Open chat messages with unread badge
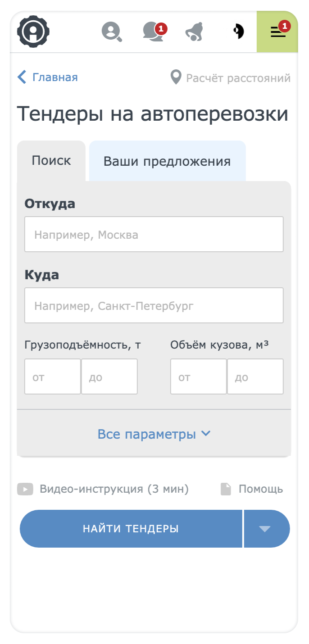 pos(153,32)
